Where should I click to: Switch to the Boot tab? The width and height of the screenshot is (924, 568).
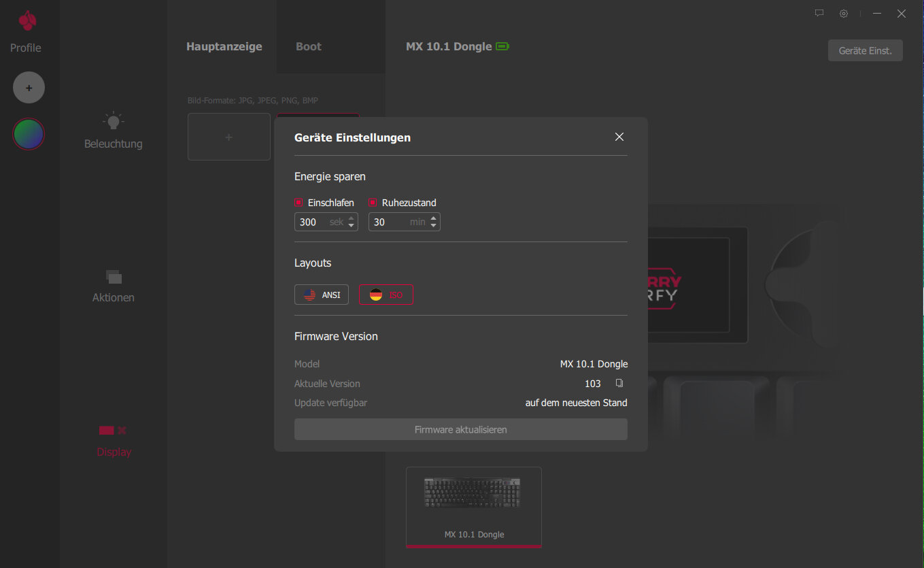(309, 47)
